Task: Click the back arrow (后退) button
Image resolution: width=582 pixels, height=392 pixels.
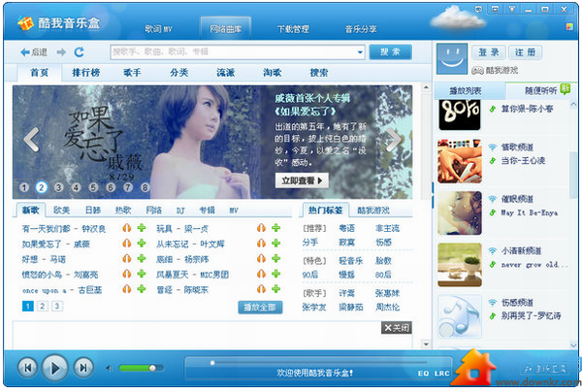Action: pos(33,52)
